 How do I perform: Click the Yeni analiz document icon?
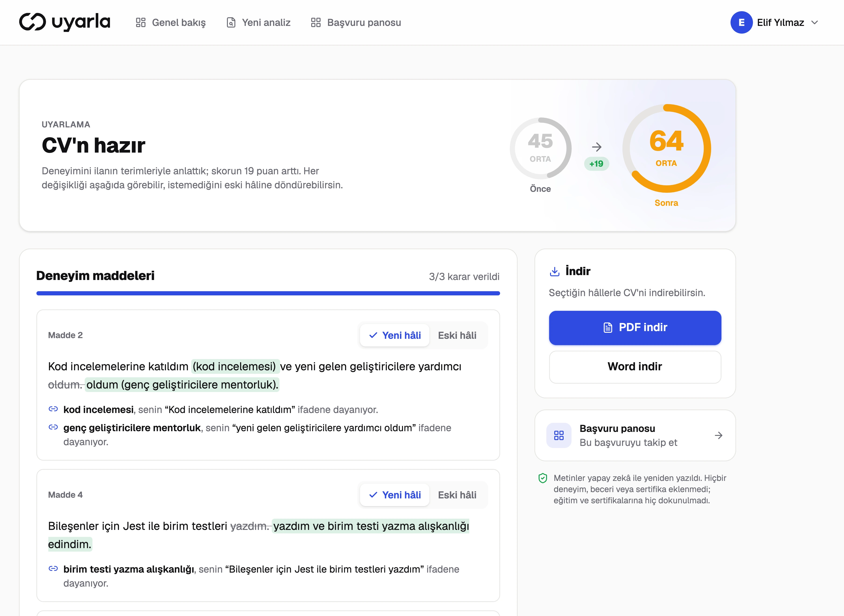click(231, 22)
